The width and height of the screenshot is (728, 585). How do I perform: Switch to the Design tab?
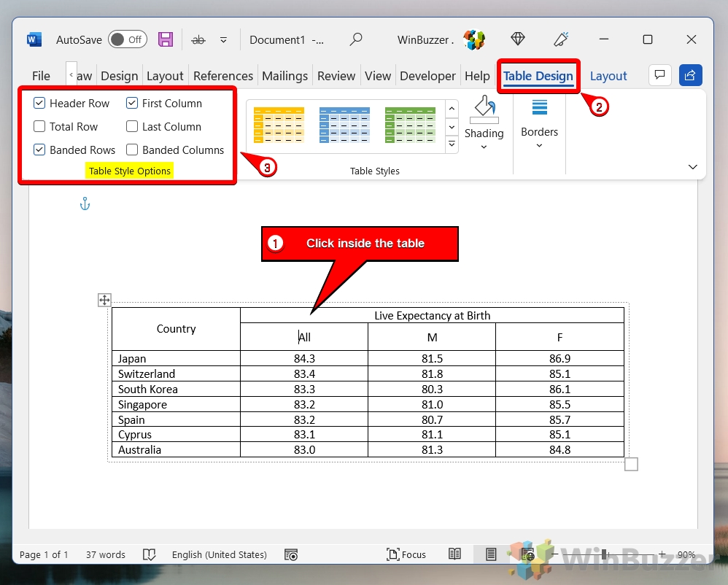tap(120, 76)
